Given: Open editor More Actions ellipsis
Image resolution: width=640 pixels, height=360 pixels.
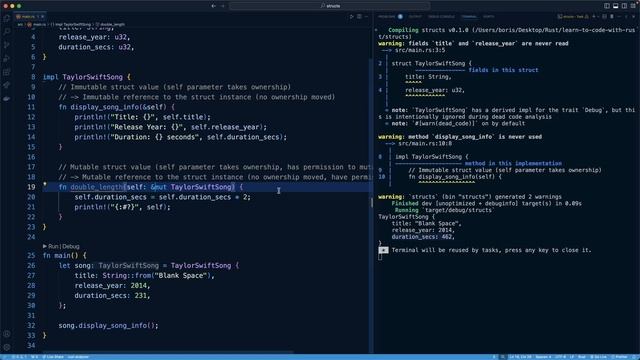Looking at the screenshot, I should [x=366, y=17].
